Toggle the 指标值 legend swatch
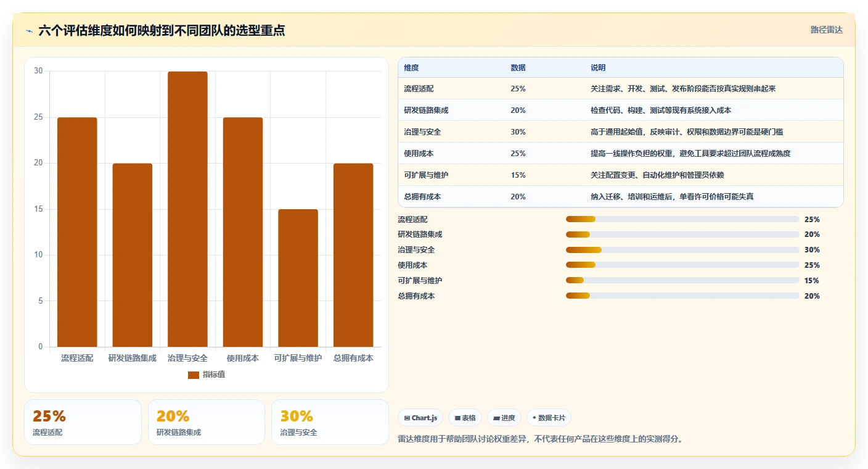868x469 pixels. (194, 375)
